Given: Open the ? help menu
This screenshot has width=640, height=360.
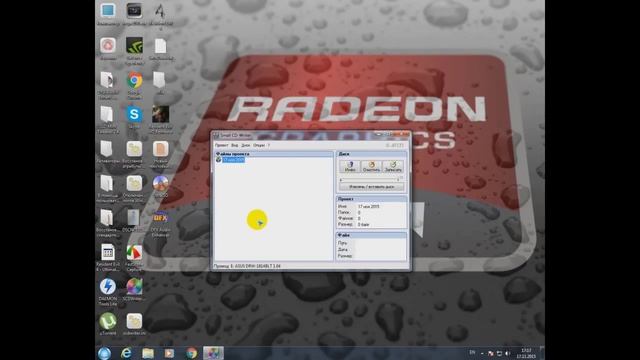Looking at the screenshot, I should (269, 145).
